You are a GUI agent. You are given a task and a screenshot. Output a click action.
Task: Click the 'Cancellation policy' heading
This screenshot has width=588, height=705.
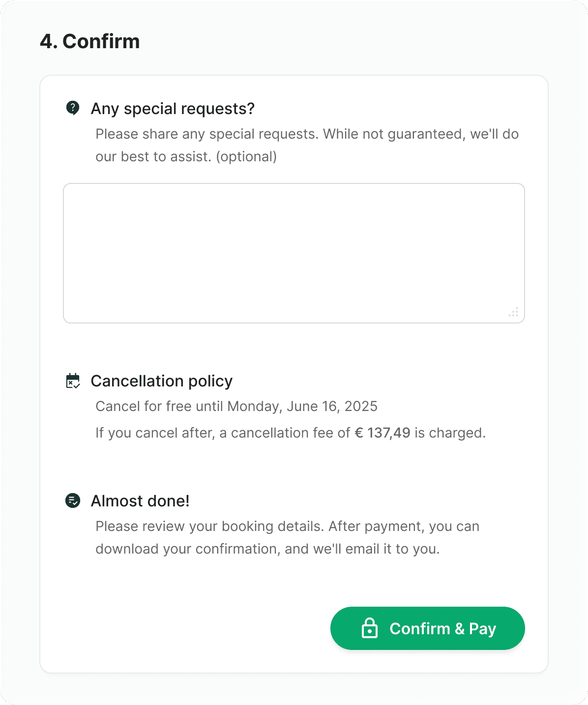[x=161, y=381]
